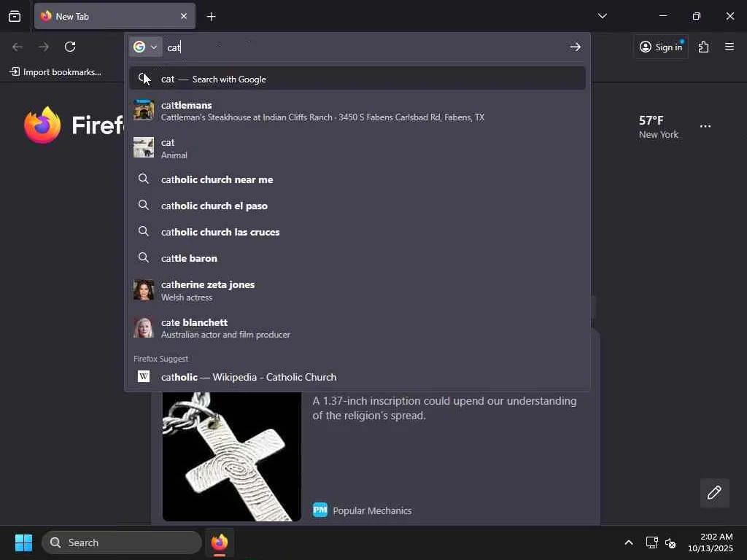Click the Windows taskbar Search box
The width and height of the screenshot is (747, 560).
pyautogui.click(x=122, y=542)
